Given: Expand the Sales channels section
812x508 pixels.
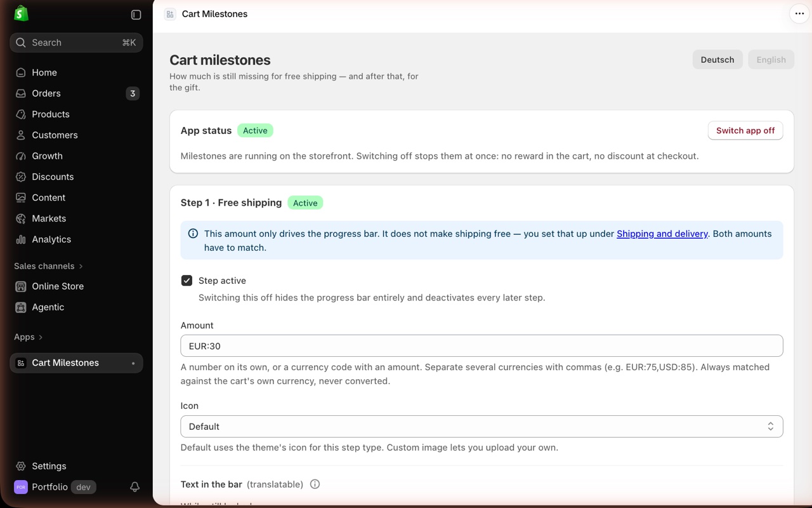Looking at the screenshot, I should click(49, 266).
